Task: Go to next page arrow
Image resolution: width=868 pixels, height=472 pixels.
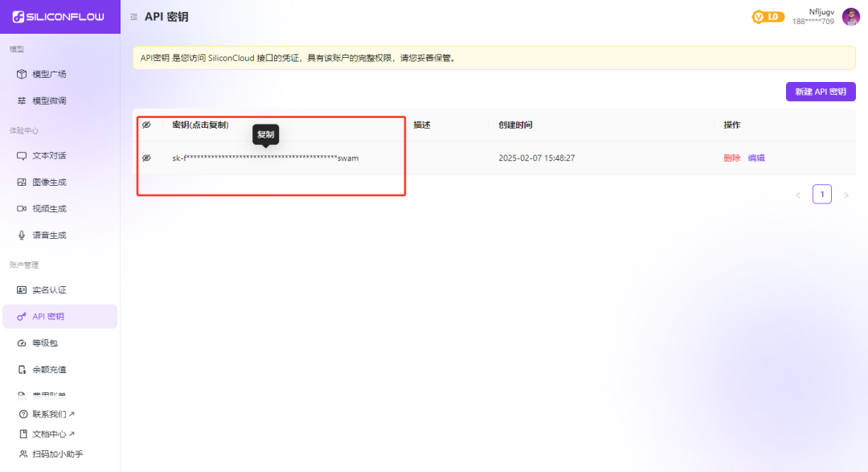Action: [845, 195]
